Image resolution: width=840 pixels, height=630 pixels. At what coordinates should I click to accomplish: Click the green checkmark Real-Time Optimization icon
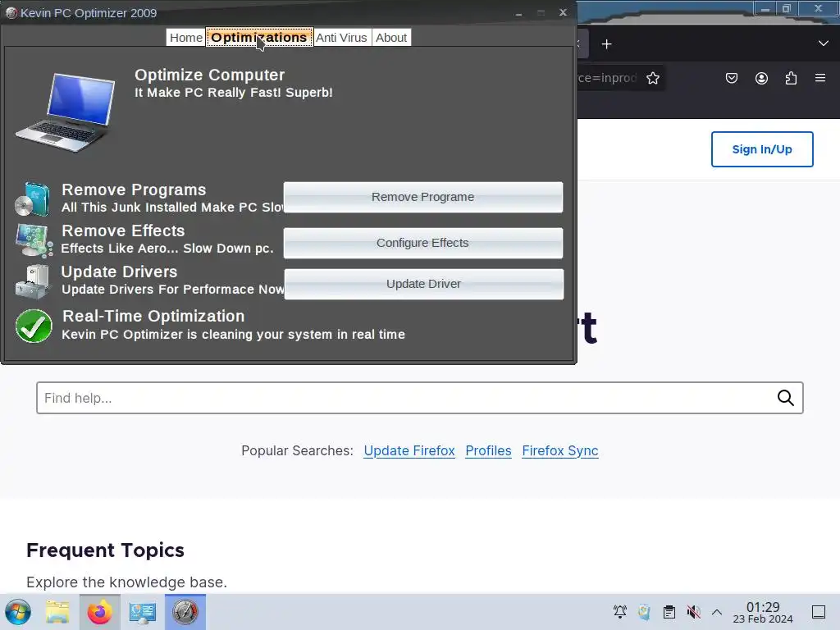(x=34, y=326)
